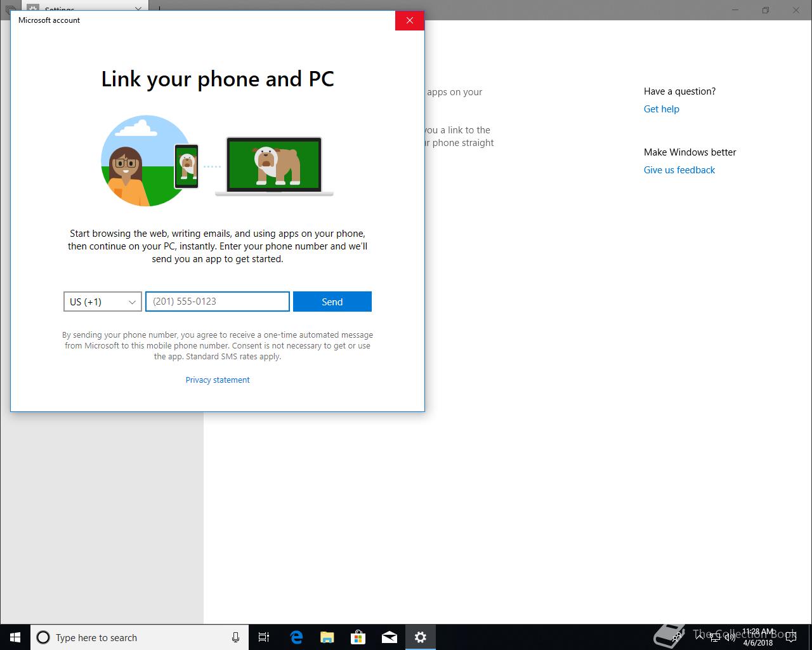Close the Microsoft account dialog
Viewport: 812px width, 650px height.
coord(410,20)
